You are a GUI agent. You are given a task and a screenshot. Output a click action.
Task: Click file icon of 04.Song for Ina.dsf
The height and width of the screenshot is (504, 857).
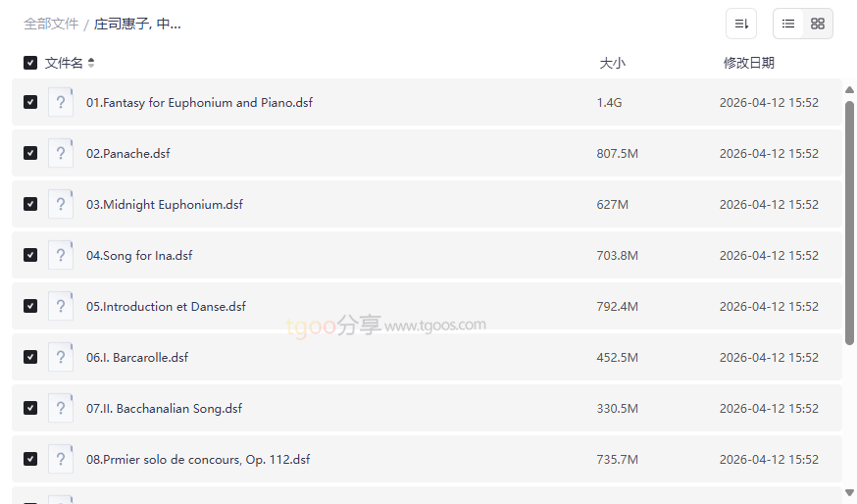click(x=61, y=255)
